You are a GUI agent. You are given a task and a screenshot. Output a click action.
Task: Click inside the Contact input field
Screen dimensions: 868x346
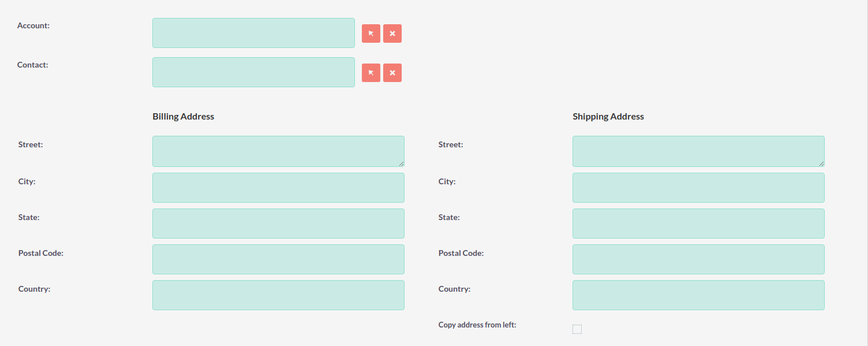253,72
